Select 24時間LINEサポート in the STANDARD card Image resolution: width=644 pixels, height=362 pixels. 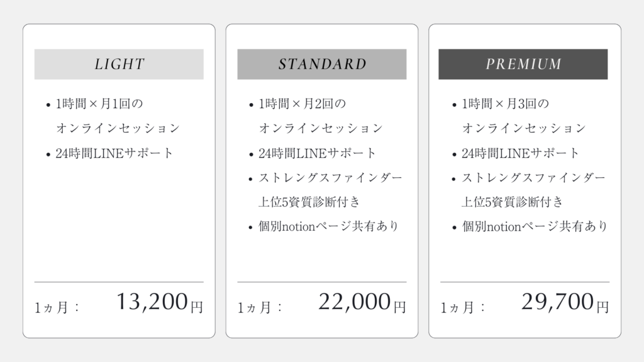[318, 153]
